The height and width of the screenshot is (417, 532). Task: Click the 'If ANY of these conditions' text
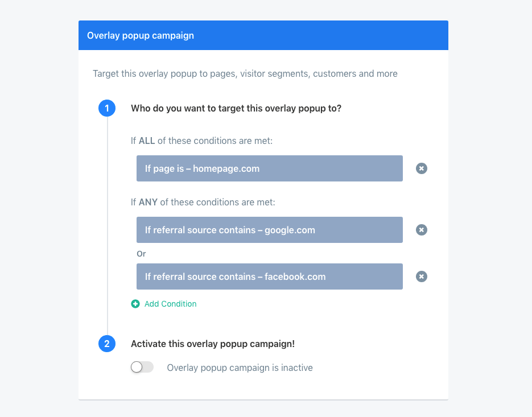pos(203,202)
